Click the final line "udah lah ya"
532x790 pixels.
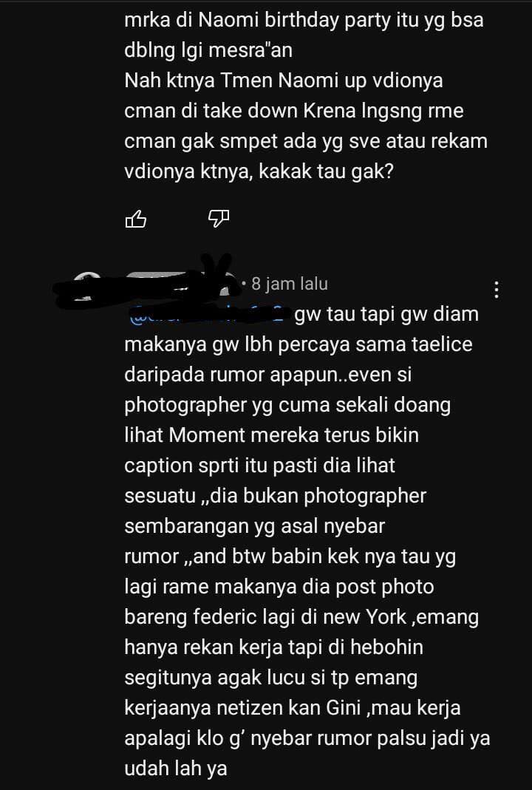(x=175, y=769)
